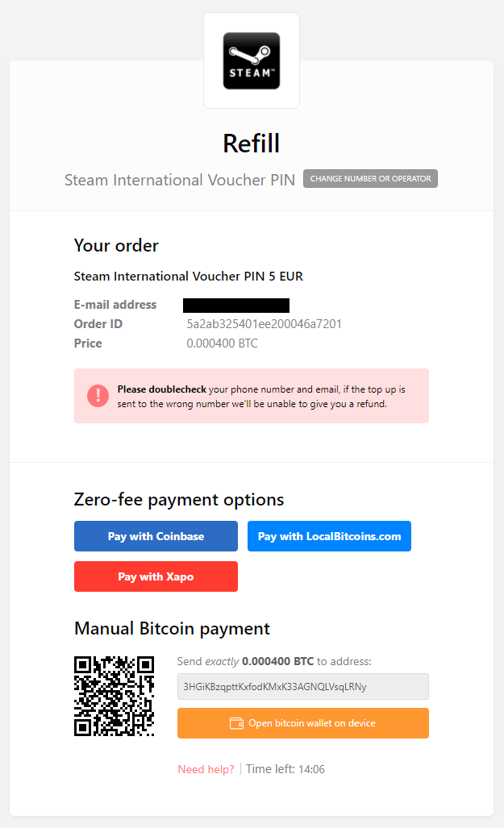
Task: Click Change Number or Operator button
Action: pyautogui.click(x=370, y=178)
